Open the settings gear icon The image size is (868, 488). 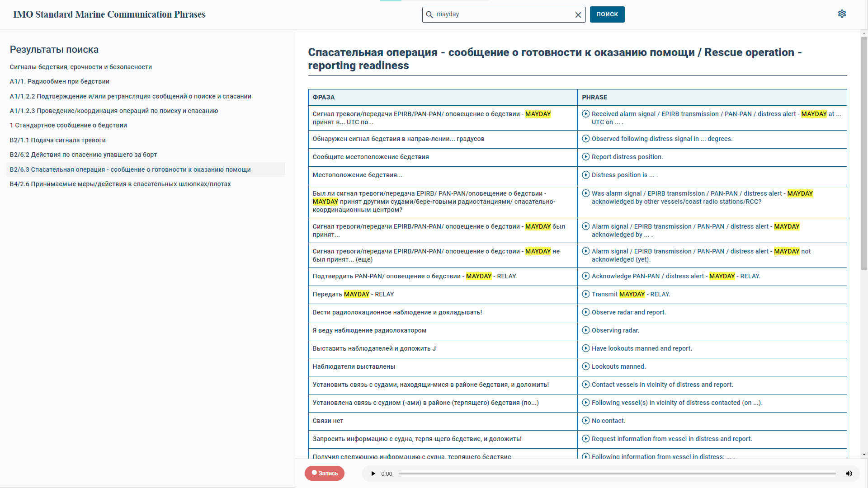click(x=842, y=14)
